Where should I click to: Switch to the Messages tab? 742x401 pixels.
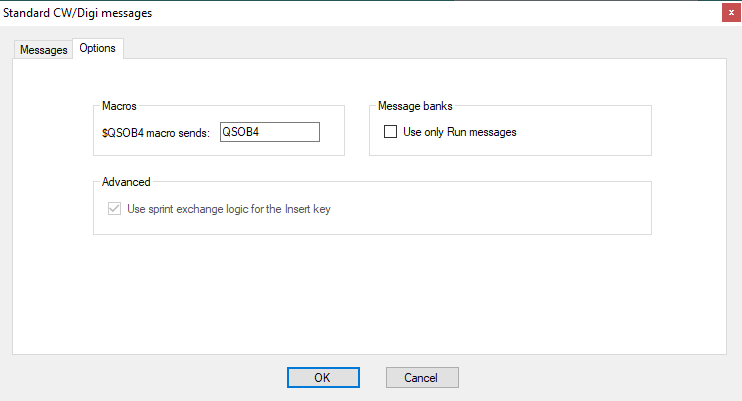pos(44,50)
